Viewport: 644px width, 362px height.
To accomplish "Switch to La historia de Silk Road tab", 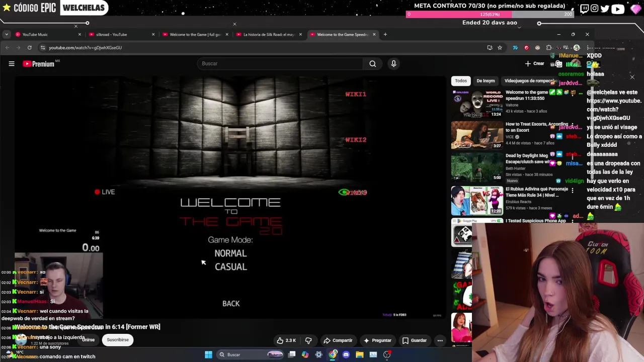I will (x=268, y=35).
